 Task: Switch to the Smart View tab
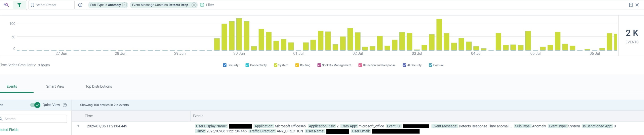point(55,86)
